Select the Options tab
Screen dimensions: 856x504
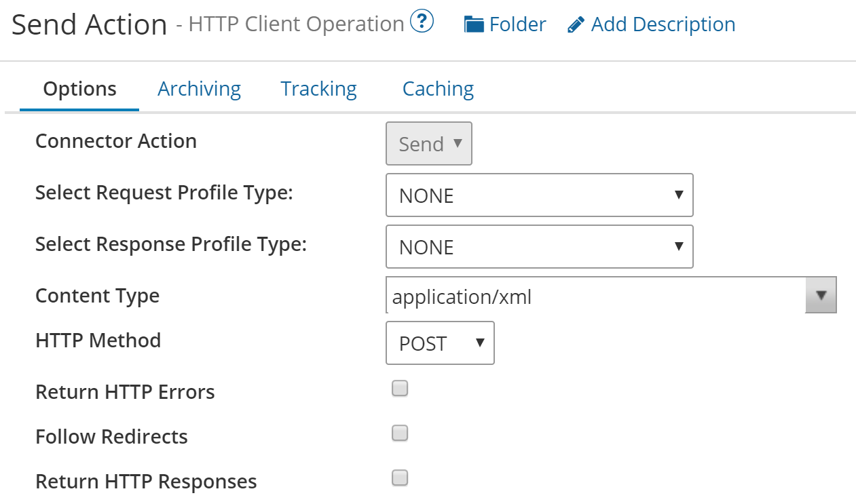pyautogui.click(x=79, y=88)
